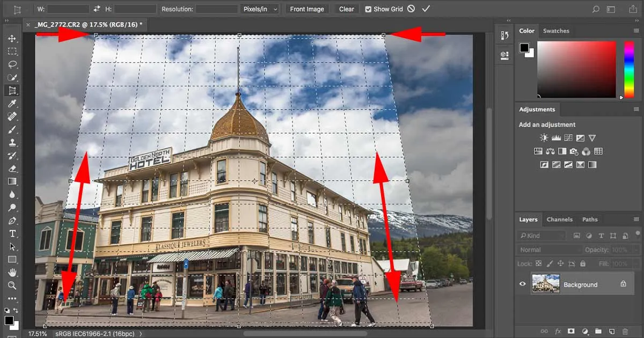The image size is (644, 338).
Task: Hide the Background layer visibility
Action: (x=522, y=284)
